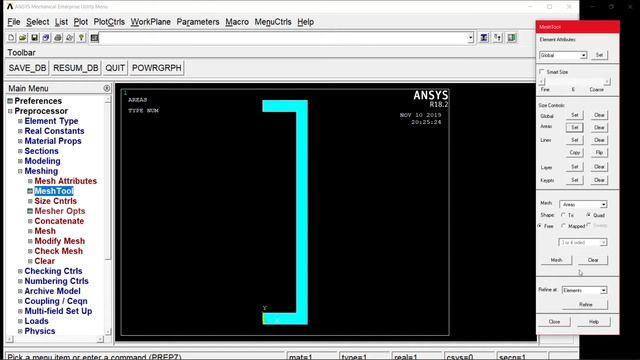Click the Mesh button in MeshTool
This screenshot has height=360, width=640.
click(x=556, y=260)
